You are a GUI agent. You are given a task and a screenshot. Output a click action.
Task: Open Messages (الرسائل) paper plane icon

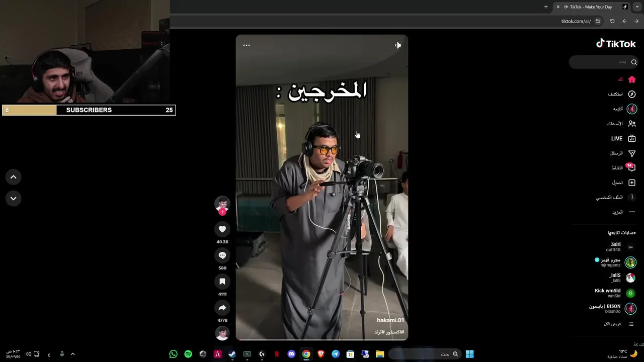point(632,153)
